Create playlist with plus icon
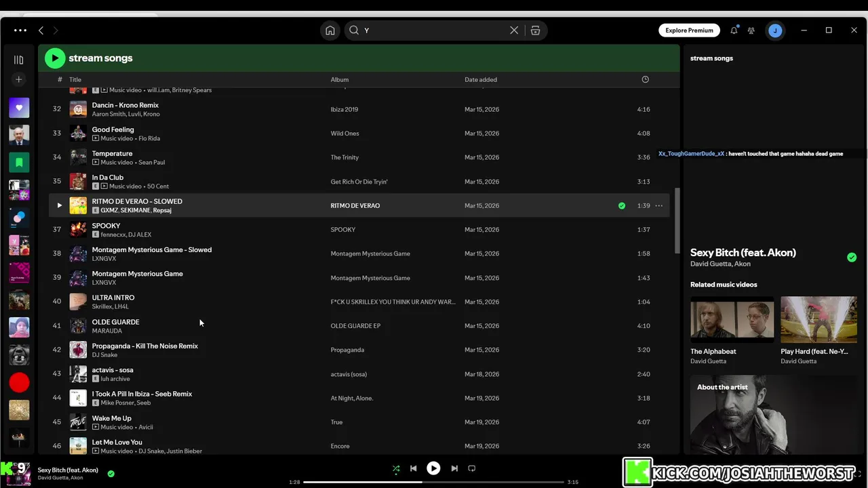Screen dimensions: 868x488 (19, 79)
